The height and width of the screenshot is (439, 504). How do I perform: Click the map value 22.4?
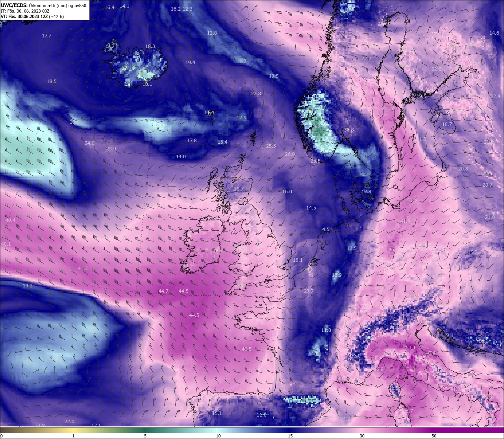495,96
